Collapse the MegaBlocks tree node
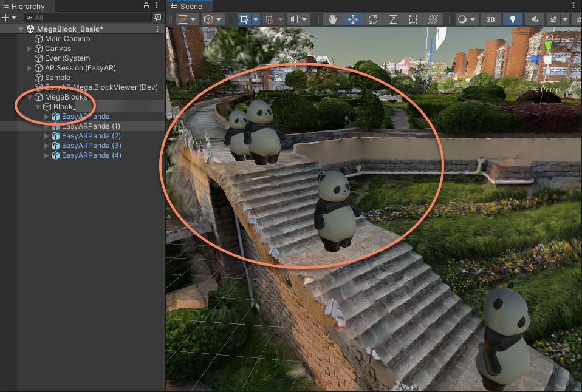Screen dimensions: 582x392 30,97
